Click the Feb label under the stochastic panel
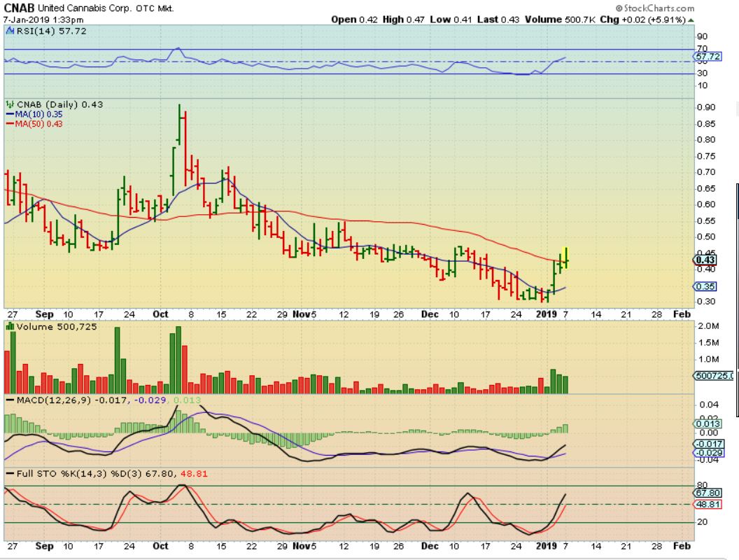 pos(682,546)
